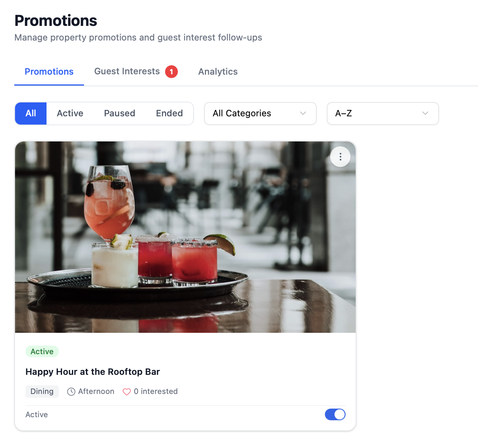The width and height of the screenshot is (478, 448).
Task: Filter promotions by Paused status
Action: pos(120,113)
